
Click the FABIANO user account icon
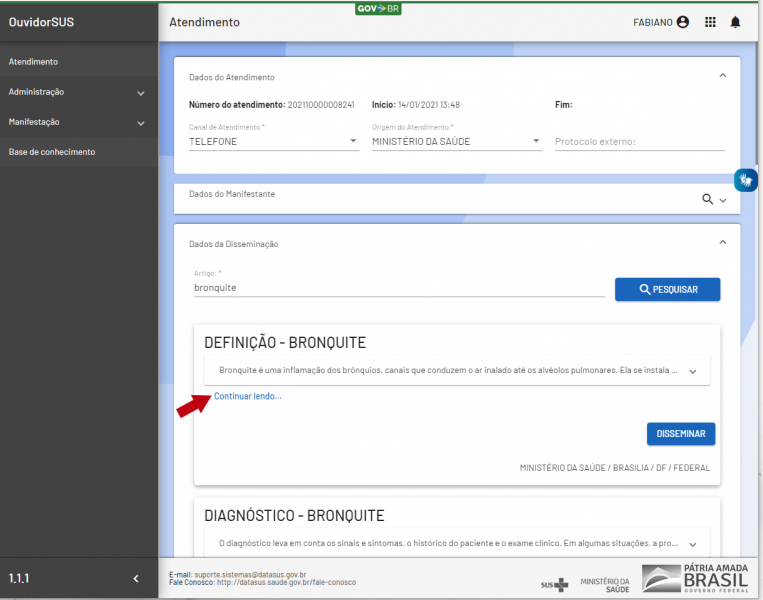pos(683,22)
